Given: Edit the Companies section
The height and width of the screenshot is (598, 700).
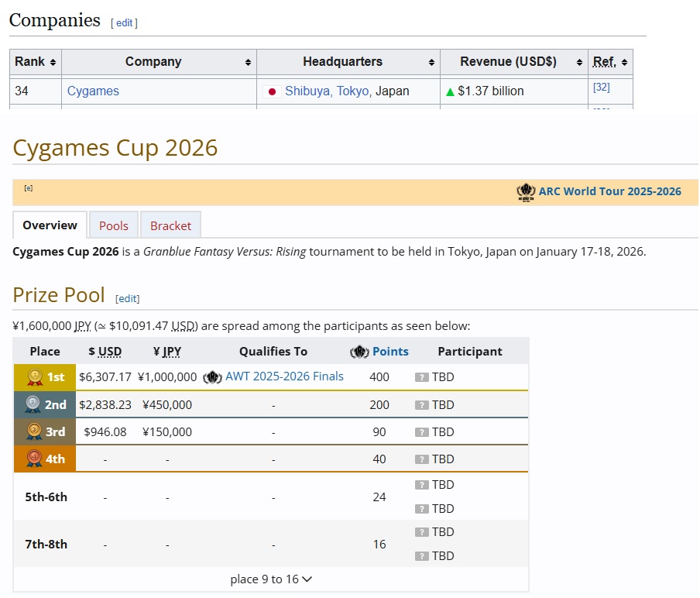Looking at the screenshot, I should (x=124, y=22).
